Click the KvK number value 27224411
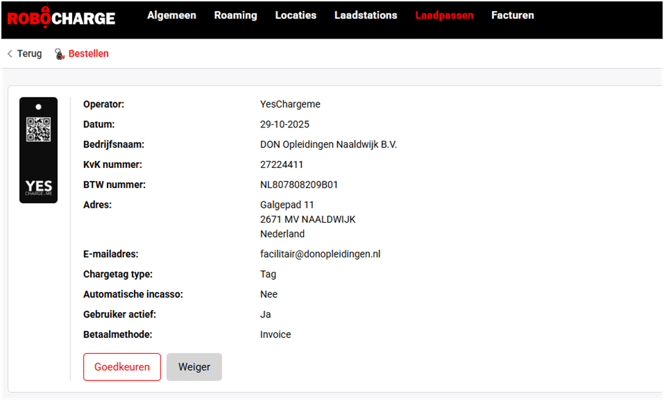664x401 pixels. point(282,165)
